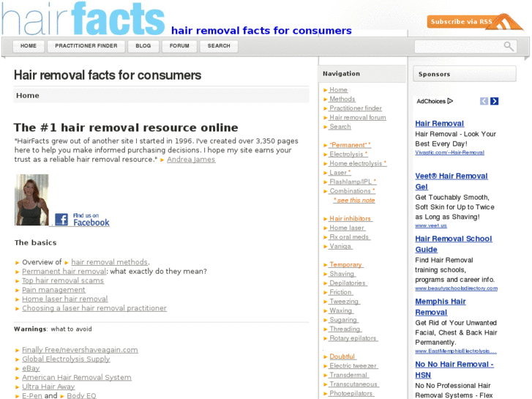Open Rx oral meds sidebar link

coord(349,236)
